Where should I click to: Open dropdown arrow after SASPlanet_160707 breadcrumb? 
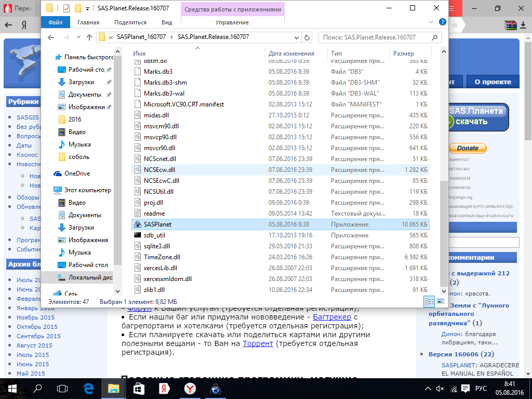point(171,37)
